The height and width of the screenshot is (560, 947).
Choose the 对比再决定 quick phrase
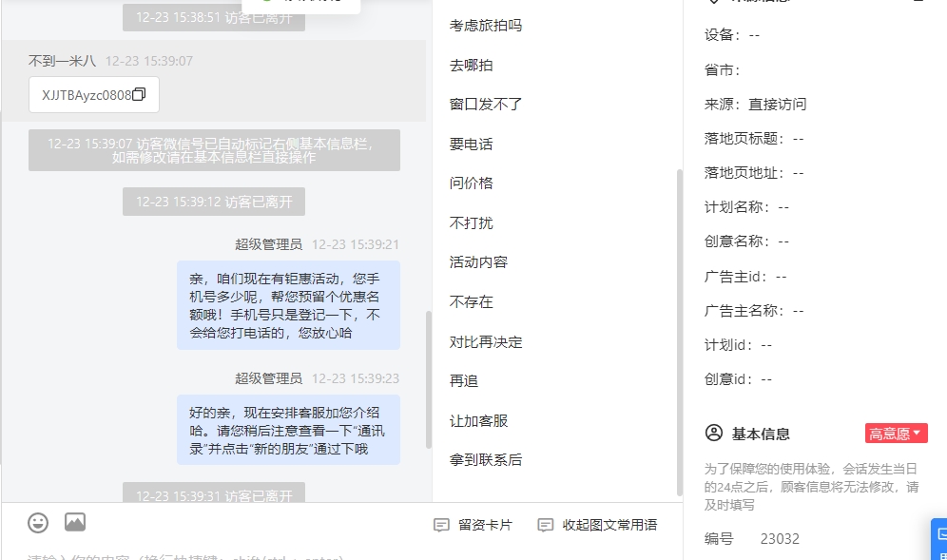[x=486, y=342]
